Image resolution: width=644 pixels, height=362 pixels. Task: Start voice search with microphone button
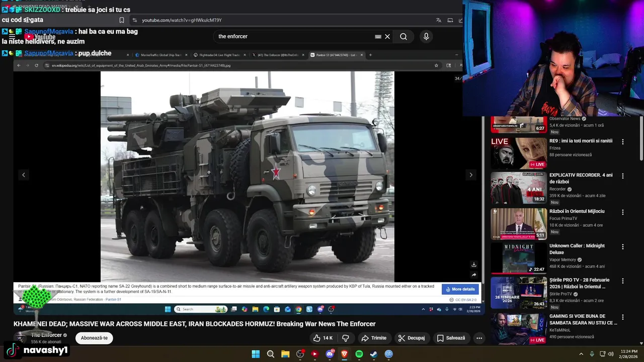(x=426, y=37)
